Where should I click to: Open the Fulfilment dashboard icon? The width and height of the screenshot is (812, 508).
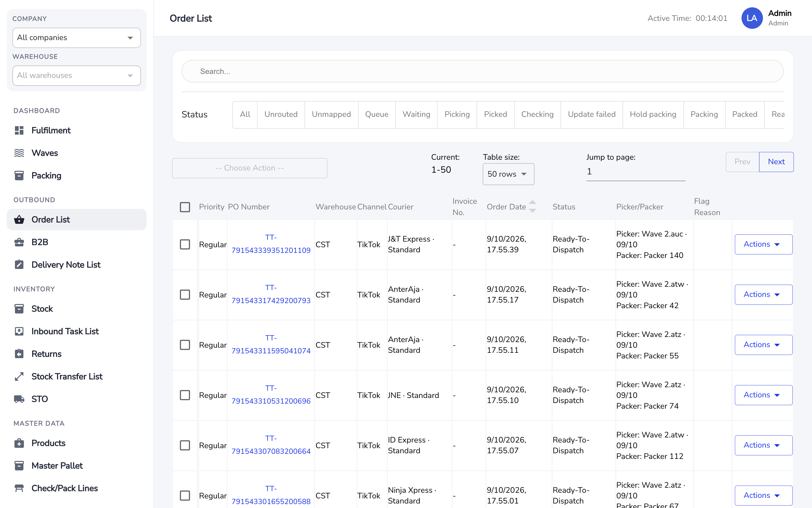[19, 130]
